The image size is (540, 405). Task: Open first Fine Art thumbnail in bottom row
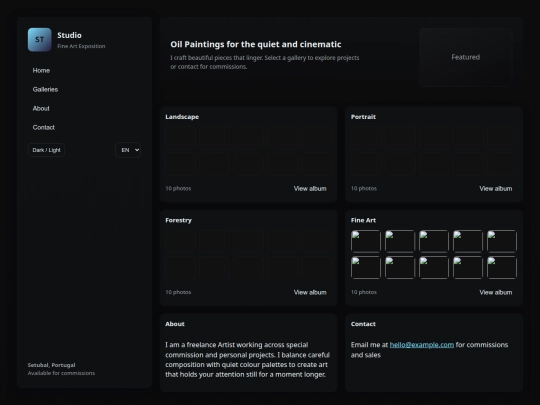pyautogui.click(x=366, y=267)
